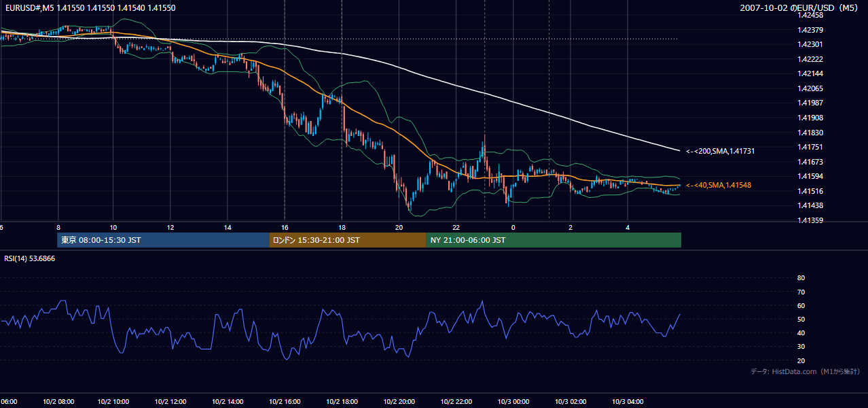The height and width of the screenshot is (408, 868).
Task: Click price axis value 1.42301
Action: [810, 44]
